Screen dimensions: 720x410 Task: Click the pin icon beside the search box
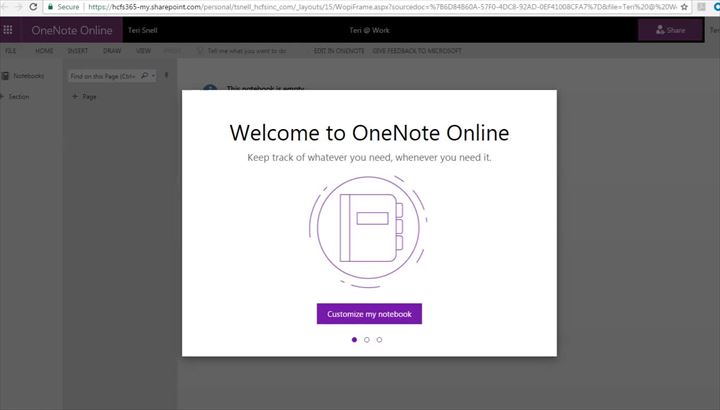pos(166,75)
